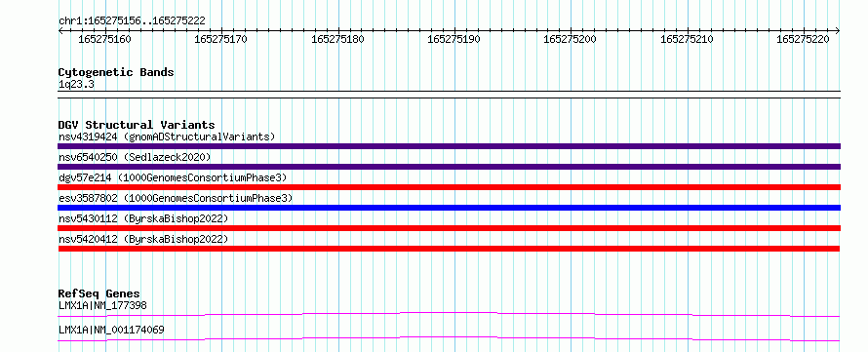Select the red nsv5420412 variant bar
Image resolution: width=868 pixels, height=352 pixels.
click(449, 249)
